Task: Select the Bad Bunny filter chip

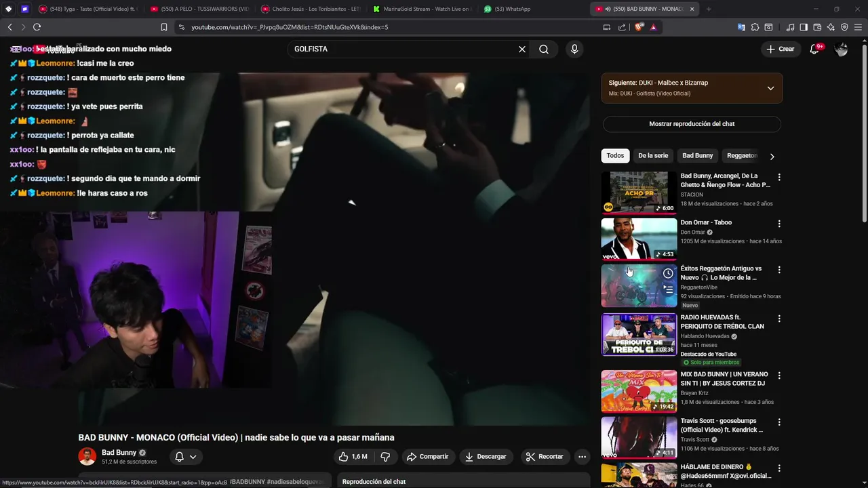Action: point(697,156)
